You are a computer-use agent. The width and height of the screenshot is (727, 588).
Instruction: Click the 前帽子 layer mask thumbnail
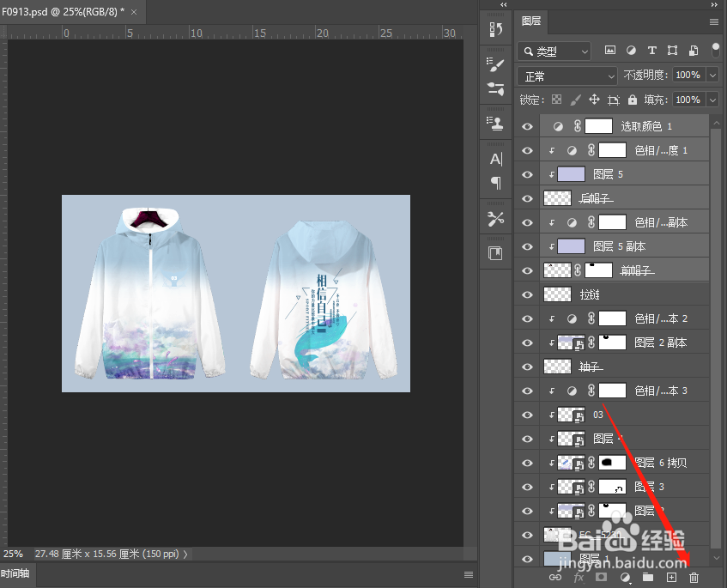[598, 270]
